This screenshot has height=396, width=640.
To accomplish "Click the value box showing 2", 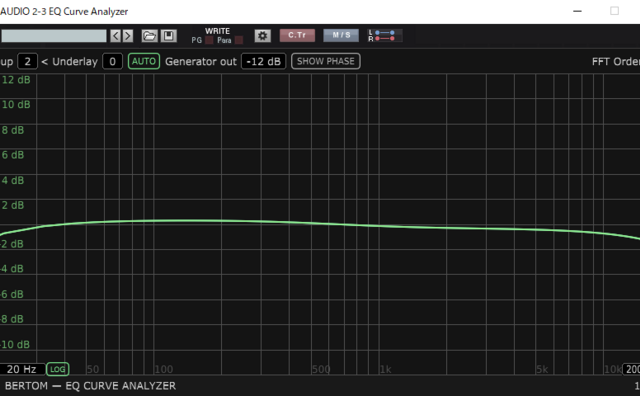I will (27, 61).
